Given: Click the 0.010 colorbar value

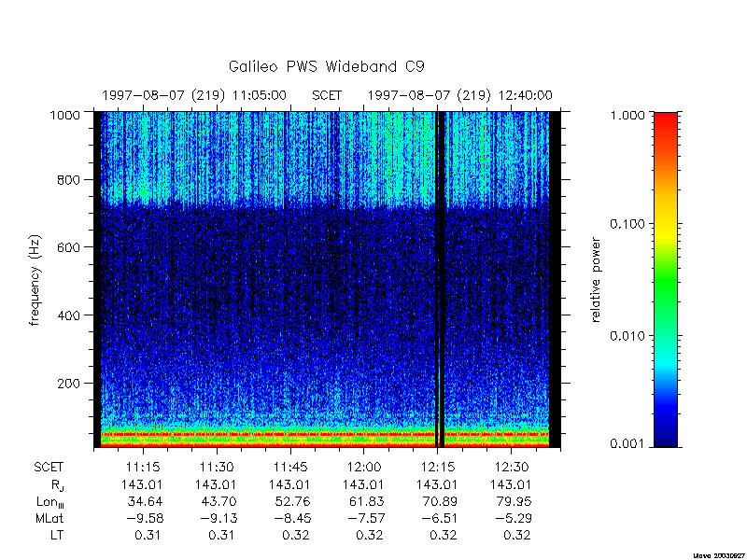Looking at the screenshot, I should [x=627, y=336].
